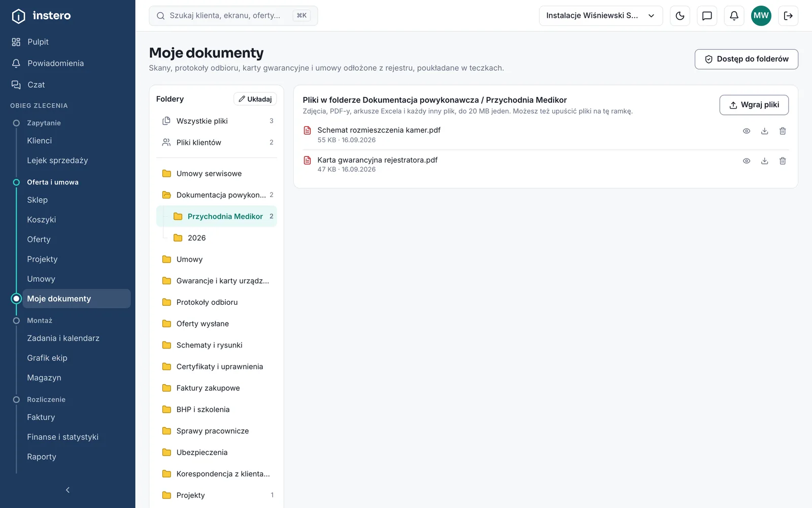The image size is (812, 508).
Task: Log out using exit arrow icon
Action: point(788,16)
